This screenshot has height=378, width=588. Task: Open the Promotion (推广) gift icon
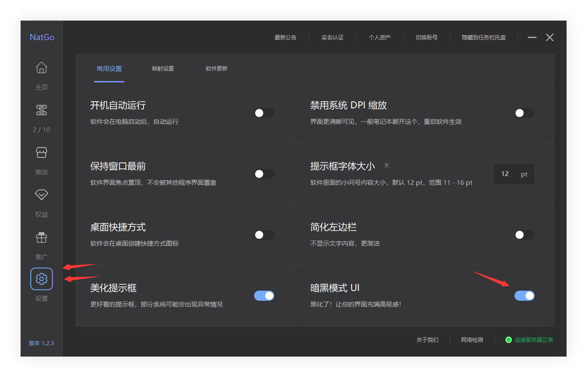[42, 237]
